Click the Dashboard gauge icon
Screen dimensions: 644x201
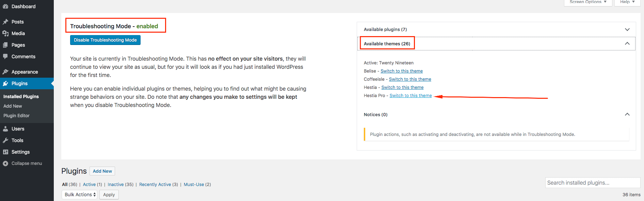coord(5,6)
